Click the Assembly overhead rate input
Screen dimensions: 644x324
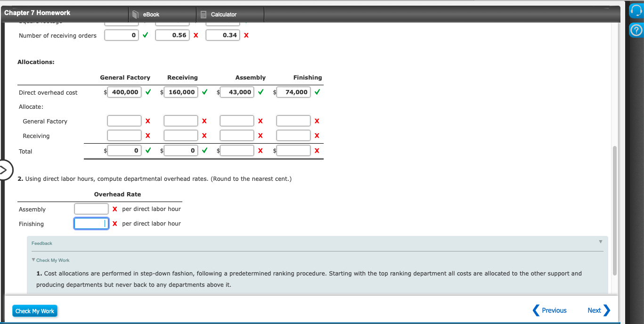point(91,209)
